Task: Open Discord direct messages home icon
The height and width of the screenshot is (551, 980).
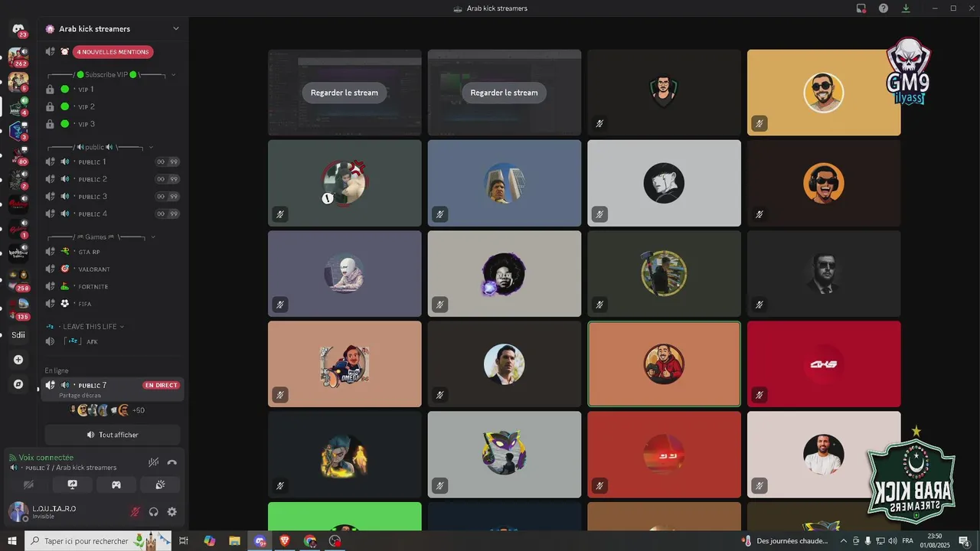Action: click(18, 29)
